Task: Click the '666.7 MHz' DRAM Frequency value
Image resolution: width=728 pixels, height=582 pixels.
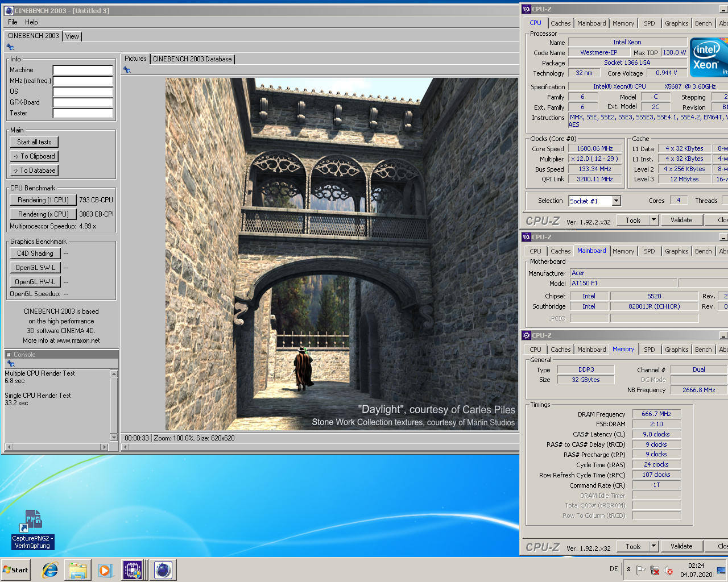Action: [656, 414]
